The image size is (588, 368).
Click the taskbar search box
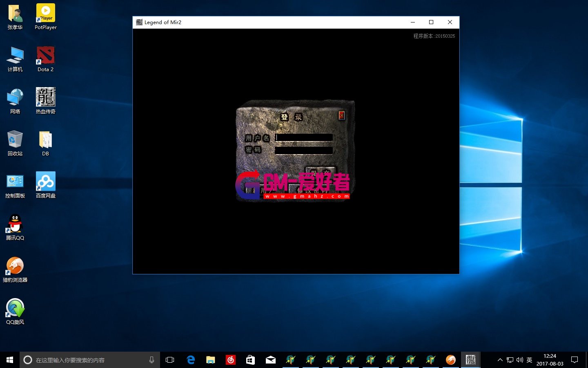(90, 360)
